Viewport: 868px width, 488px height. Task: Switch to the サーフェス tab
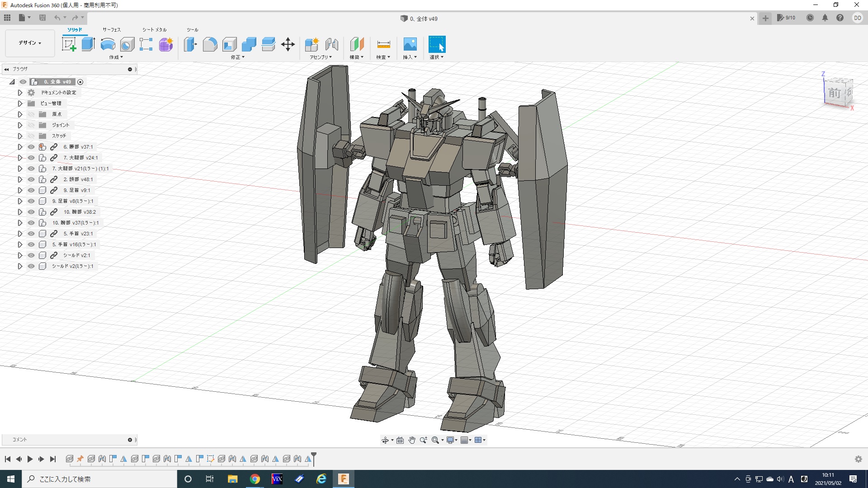click(111, 30)
